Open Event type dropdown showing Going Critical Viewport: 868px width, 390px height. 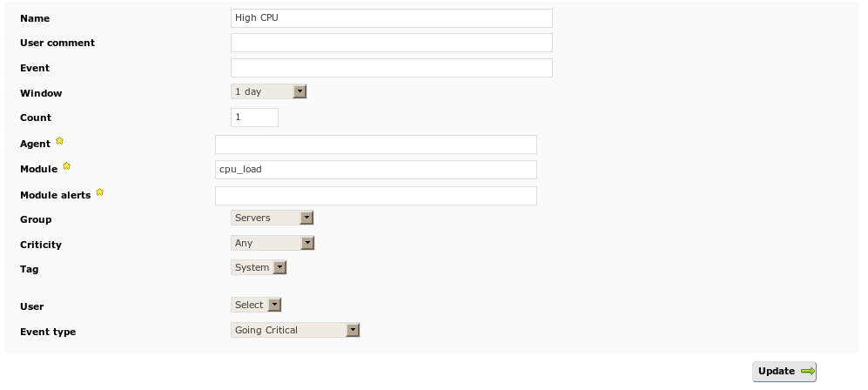coord(295,330)
